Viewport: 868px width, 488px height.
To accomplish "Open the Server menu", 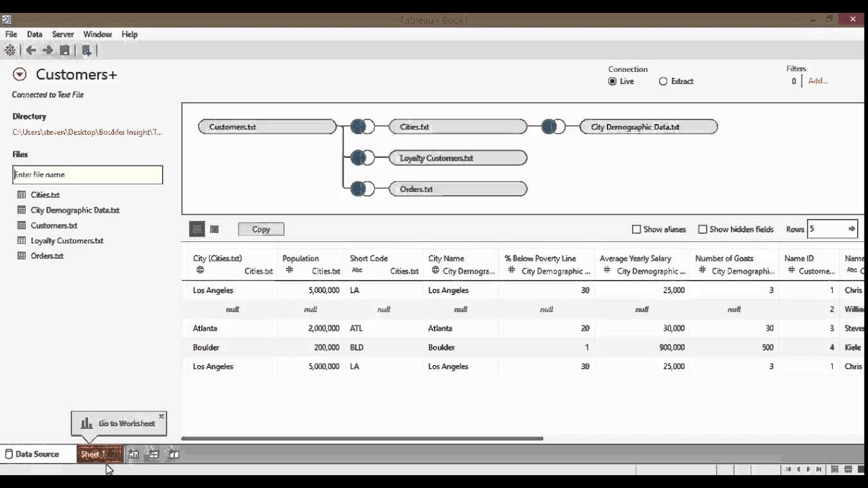I will point(63,35).
